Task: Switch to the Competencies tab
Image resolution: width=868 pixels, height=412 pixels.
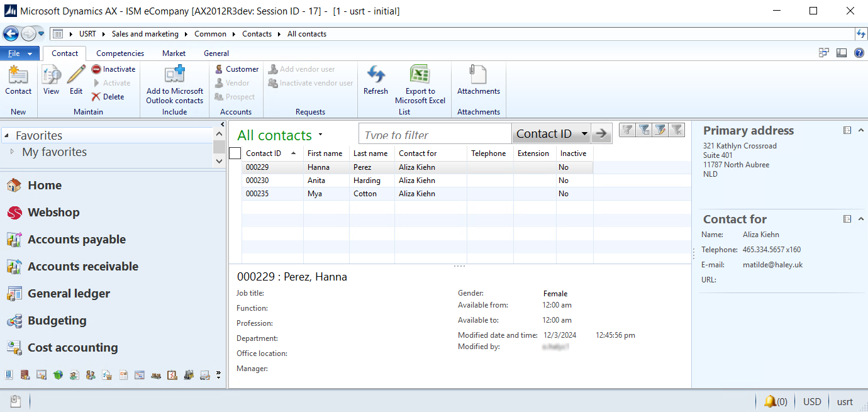Action: coord(120,53)
